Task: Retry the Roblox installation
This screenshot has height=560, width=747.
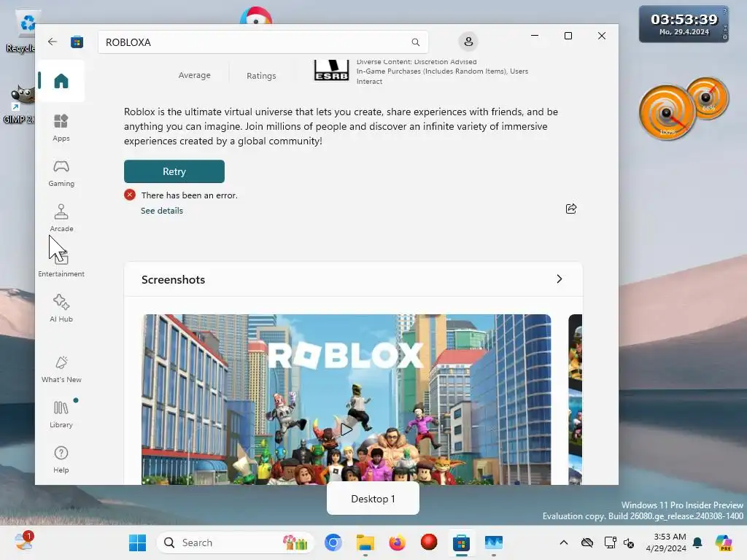Action: point(174,171)
